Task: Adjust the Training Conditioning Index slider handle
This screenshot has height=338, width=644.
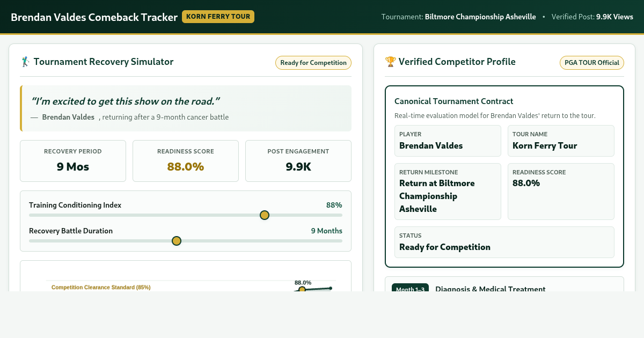Action: pos(264,215)
